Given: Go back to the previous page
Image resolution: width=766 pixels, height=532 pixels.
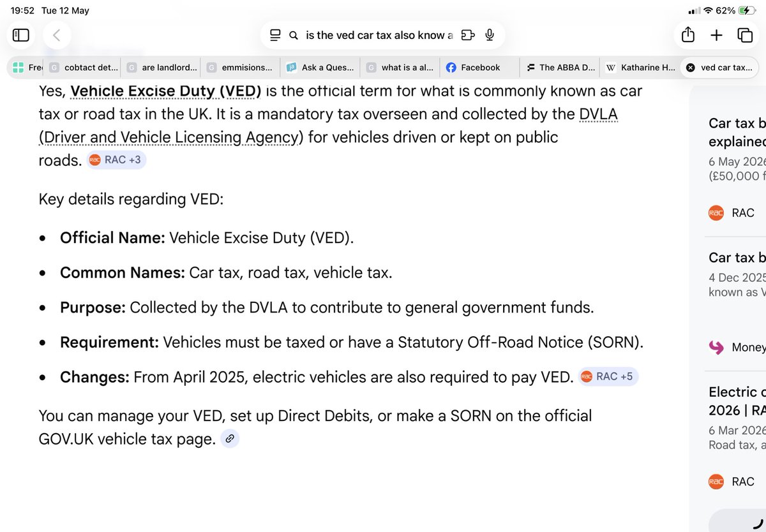Looking at the screenshot, I should (57, 35).
